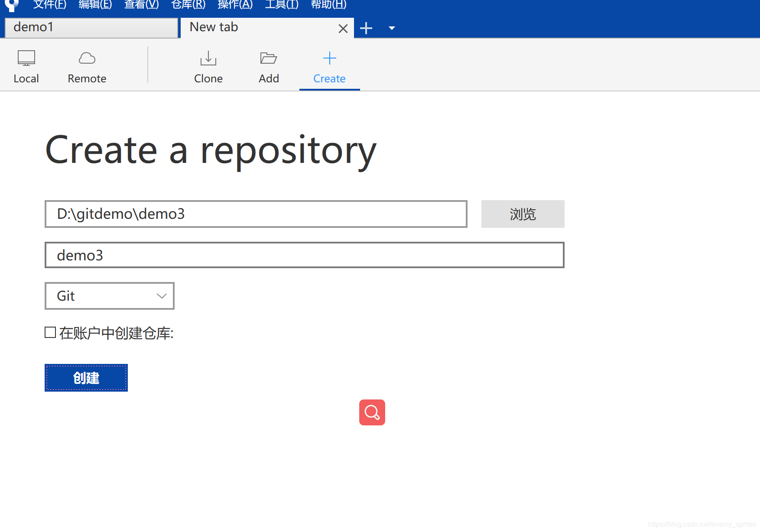Open the 工具(T) menu

[x=282, y=5]
